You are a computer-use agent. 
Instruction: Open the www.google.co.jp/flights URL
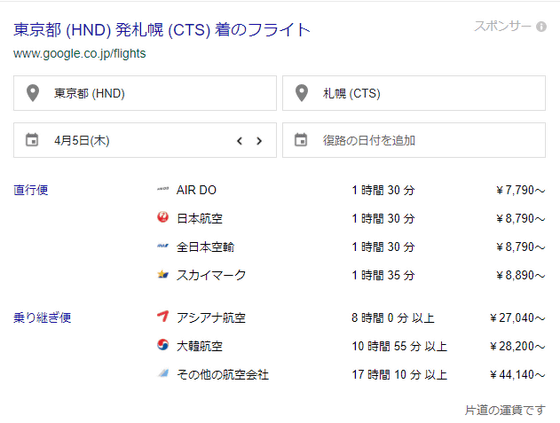(80, 54)
